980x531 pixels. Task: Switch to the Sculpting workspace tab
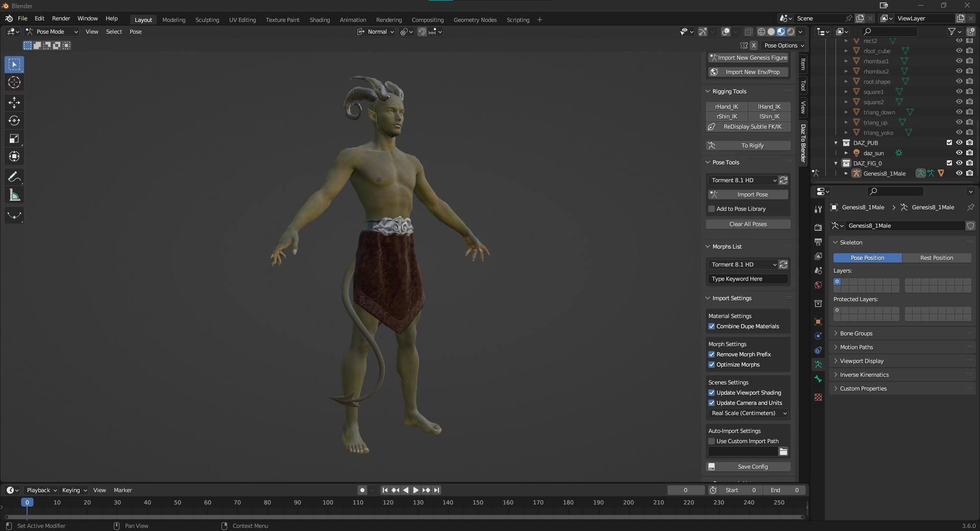(207, 20)
